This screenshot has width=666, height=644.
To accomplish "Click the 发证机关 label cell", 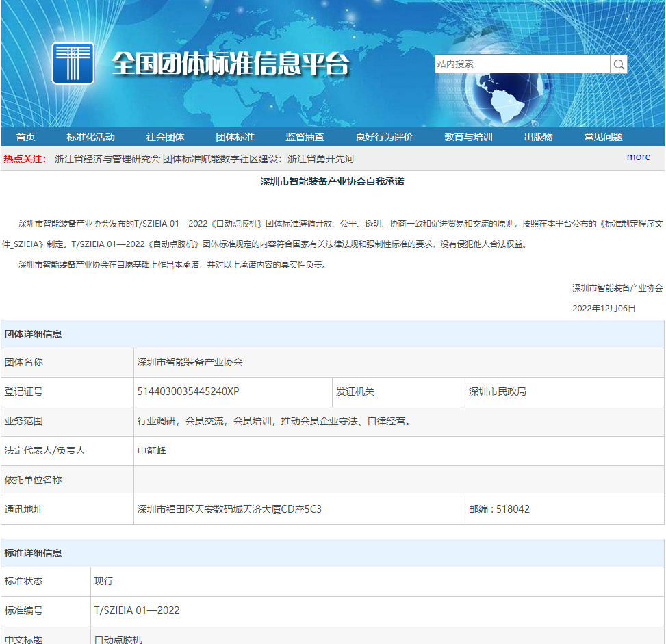I will [398, 391].
